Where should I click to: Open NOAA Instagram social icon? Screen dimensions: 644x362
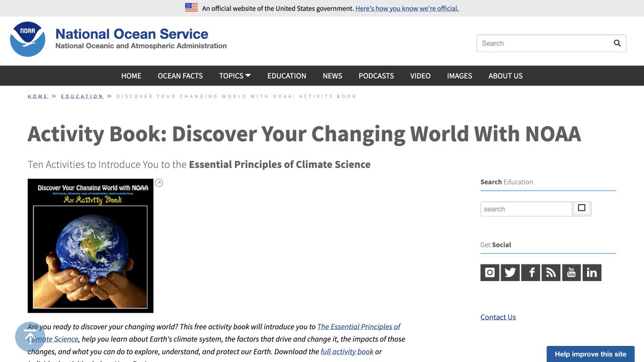490,273
